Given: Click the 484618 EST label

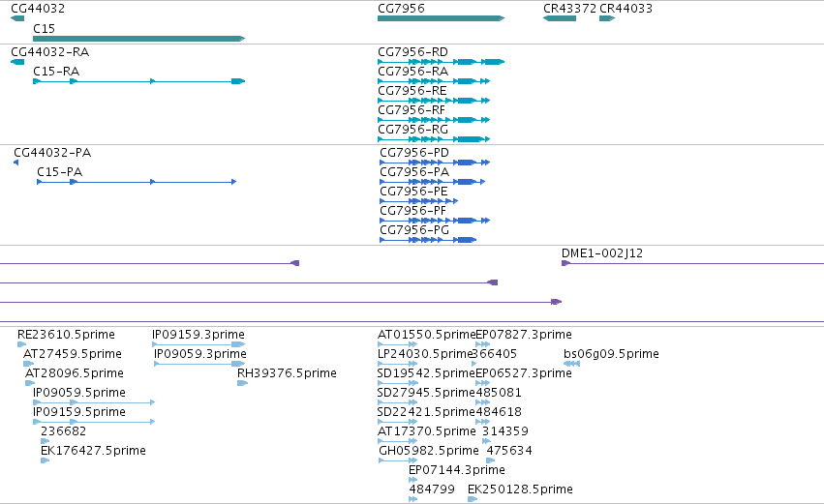Looking at the screenshot, I should [x=499, y=413].
